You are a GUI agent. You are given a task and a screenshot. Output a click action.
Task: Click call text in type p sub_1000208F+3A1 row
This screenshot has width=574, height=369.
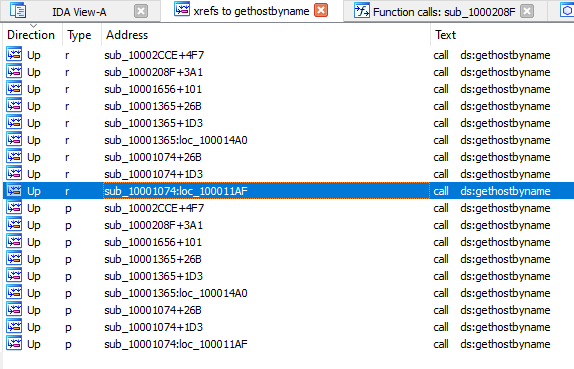click(492, 225)
